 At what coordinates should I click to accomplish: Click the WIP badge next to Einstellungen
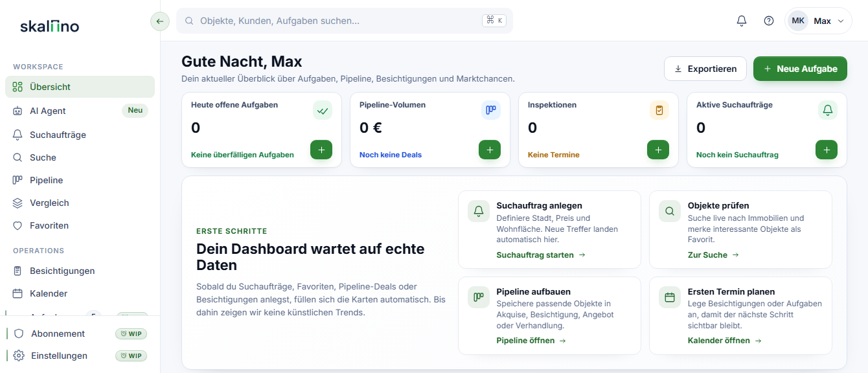[131, 356]
